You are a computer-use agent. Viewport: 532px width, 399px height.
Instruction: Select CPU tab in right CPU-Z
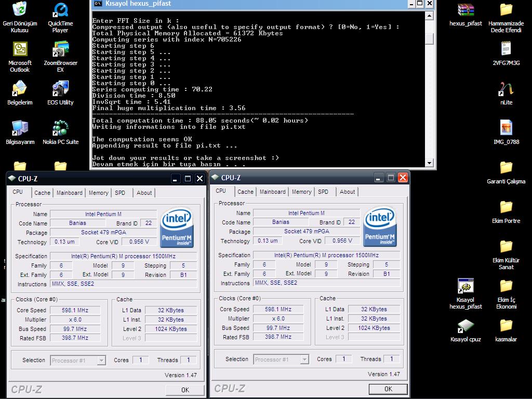coord(221,191)
